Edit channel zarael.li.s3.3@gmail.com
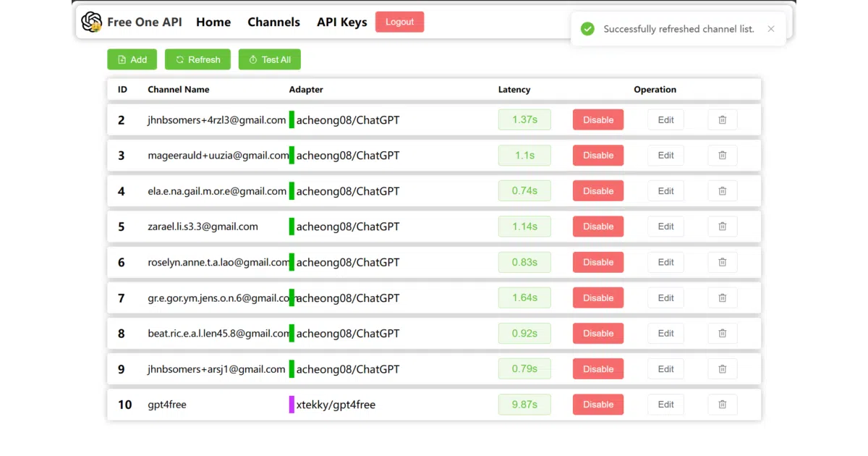Viewport: 868px width, 456px height. pyautogui.click(x=665, y=227)
